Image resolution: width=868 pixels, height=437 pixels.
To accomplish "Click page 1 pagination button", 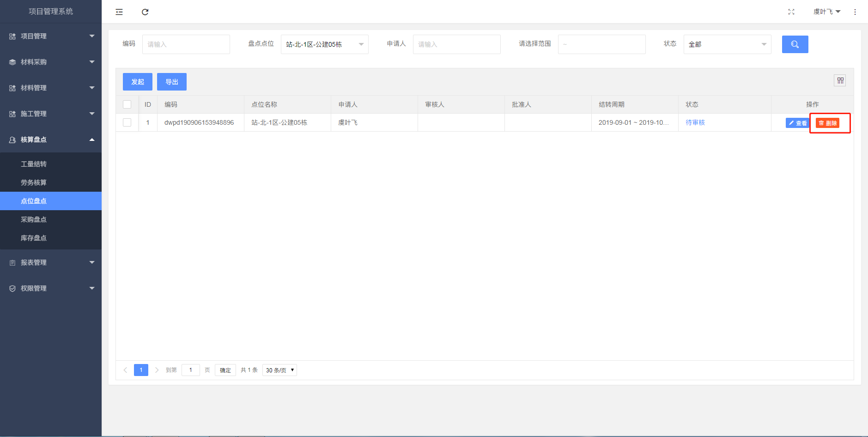I will (x=141, y=370).
